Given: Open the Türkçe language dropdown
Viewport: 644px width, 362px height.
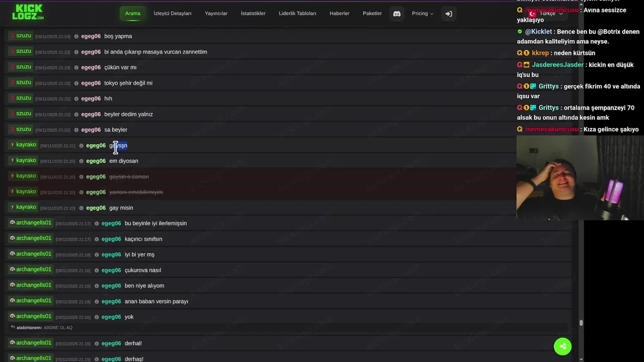Looking at the screenshot, I should click(551, 14).
